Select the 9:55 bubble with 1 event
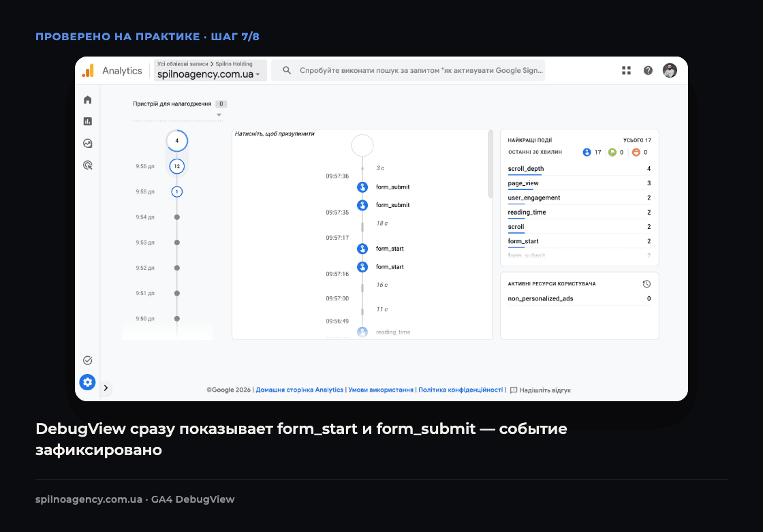This screenshot has height=532, width=763. 177,192
